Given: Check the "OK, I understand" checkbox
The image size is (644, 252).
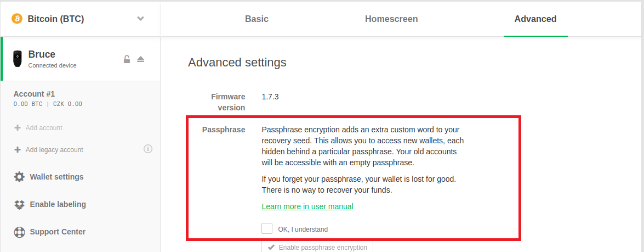Looking at the screenshot, I should (267, 228).
